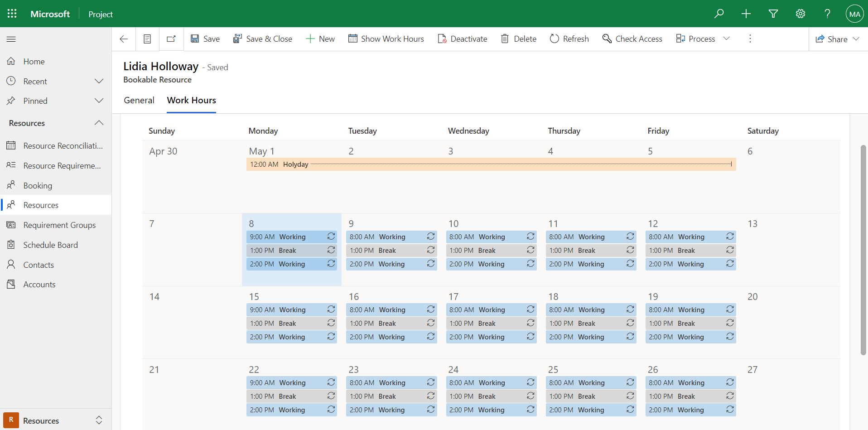The image size is (868, 430).
Task: Collapse the left navigation hamburger menu
Action: [11, 39]
